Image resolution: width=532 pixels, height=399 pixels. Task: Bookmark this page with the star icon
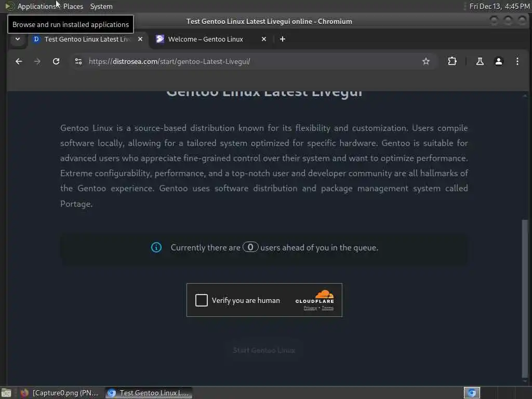pos(426,61)
